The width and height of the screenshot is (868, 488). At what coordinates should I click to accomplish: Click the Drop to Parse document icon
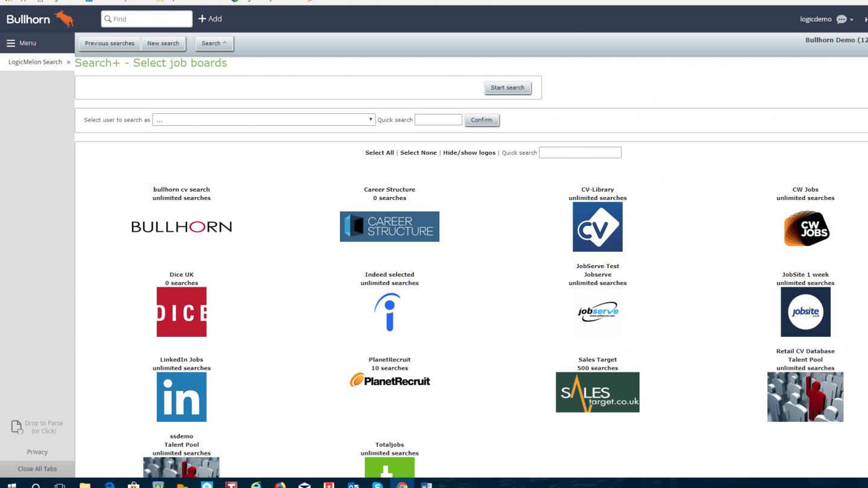point(17,427)
